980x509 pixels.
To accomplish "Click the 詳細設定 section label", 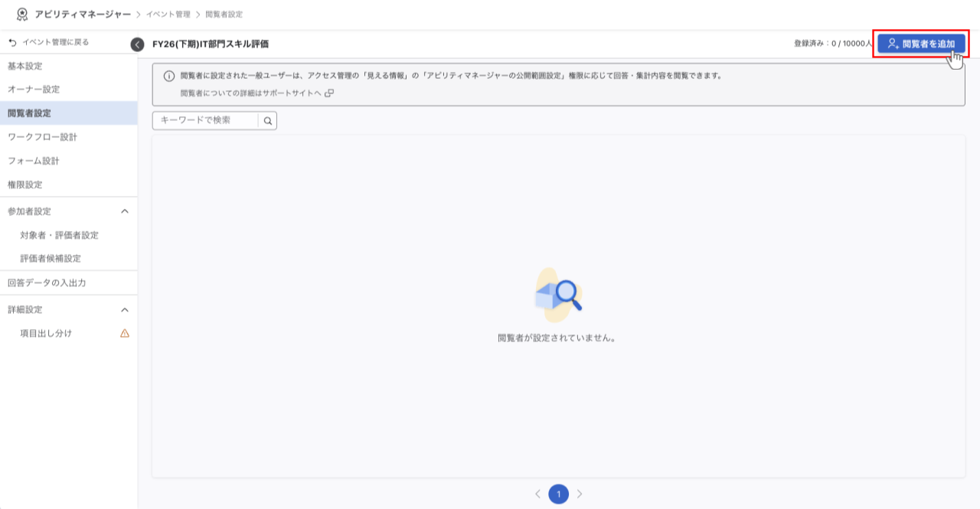I will click(24, 310).
